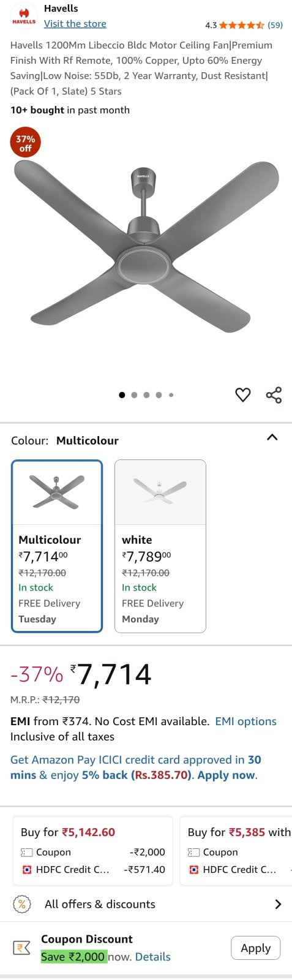Open the Buy for ₹5,142.60 offer card
The image size is (292, 980).
(x=93, y=850)
